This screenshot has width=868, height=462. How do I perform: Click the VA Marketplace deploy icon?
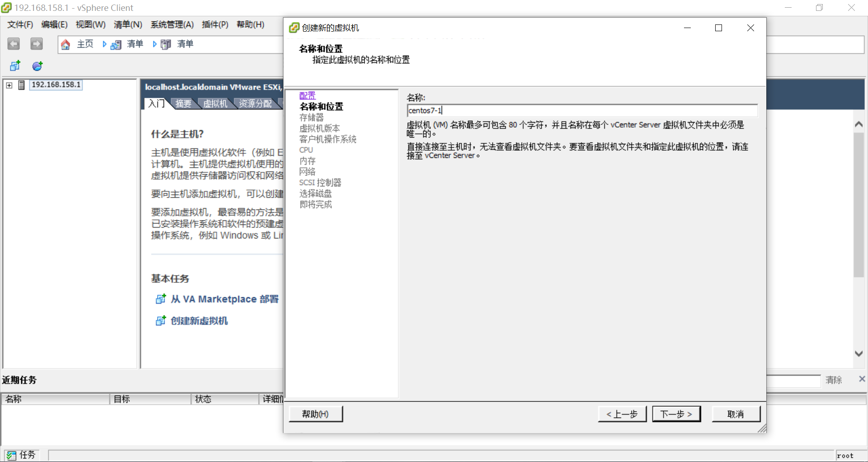[160, 299]
